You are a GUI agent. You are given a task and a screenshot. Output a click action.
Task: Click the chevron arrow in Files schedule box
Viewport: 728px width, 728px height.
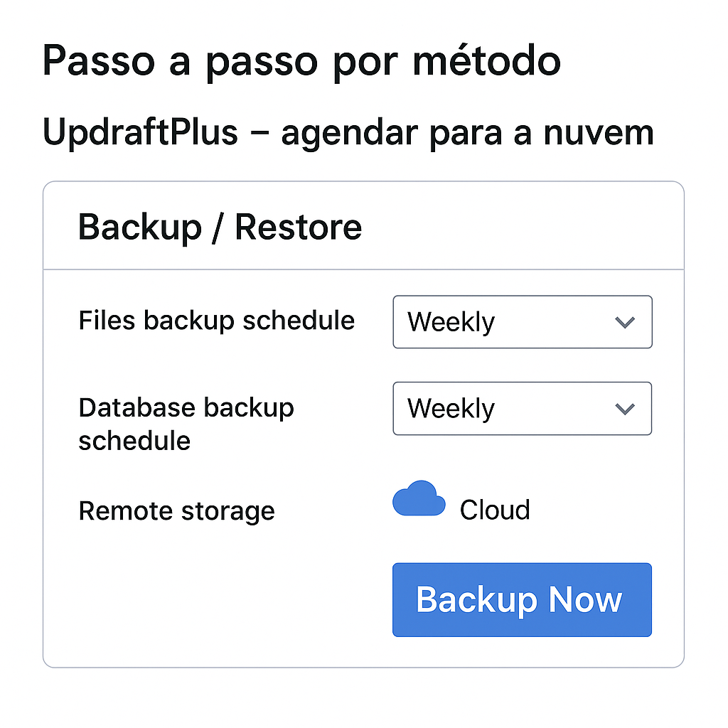[624, 323]
